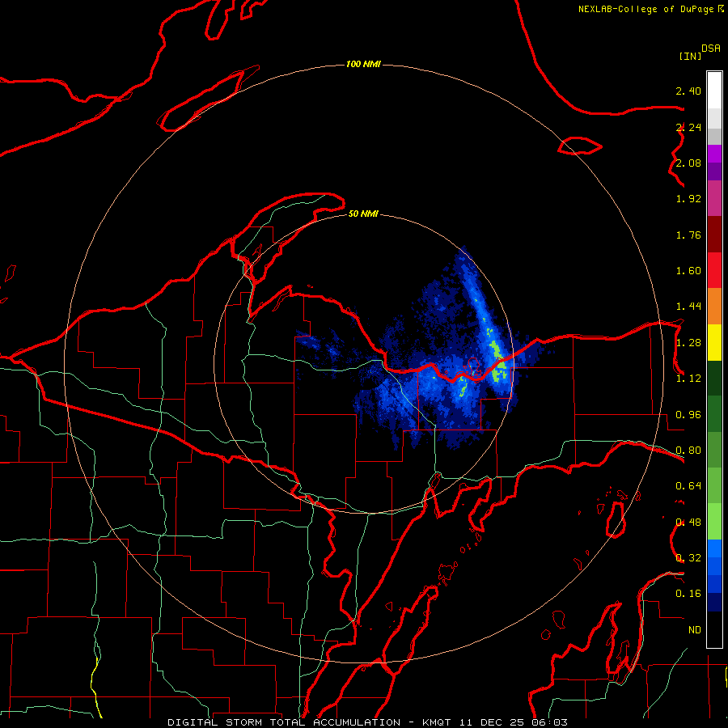Click the 0.64 legend value
The height and width of the screenshot is (728, 728).
(688, 486)
